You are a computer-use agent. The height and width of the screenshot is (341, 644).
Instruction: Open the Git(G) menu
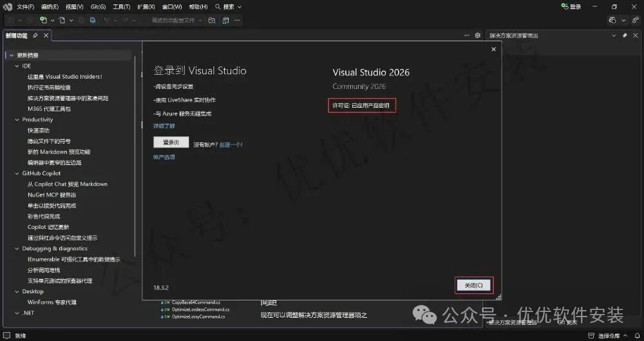(98, 7)
